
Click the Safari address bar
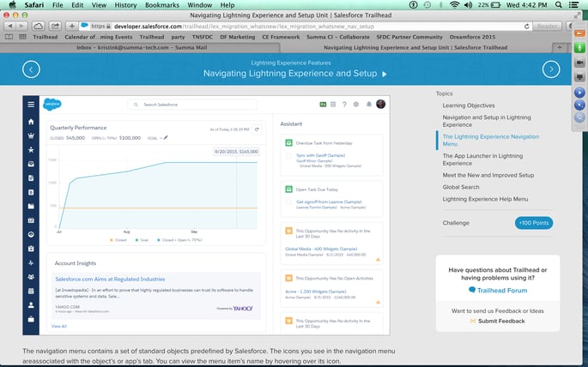pyautogui.click(x=306, y=27)
